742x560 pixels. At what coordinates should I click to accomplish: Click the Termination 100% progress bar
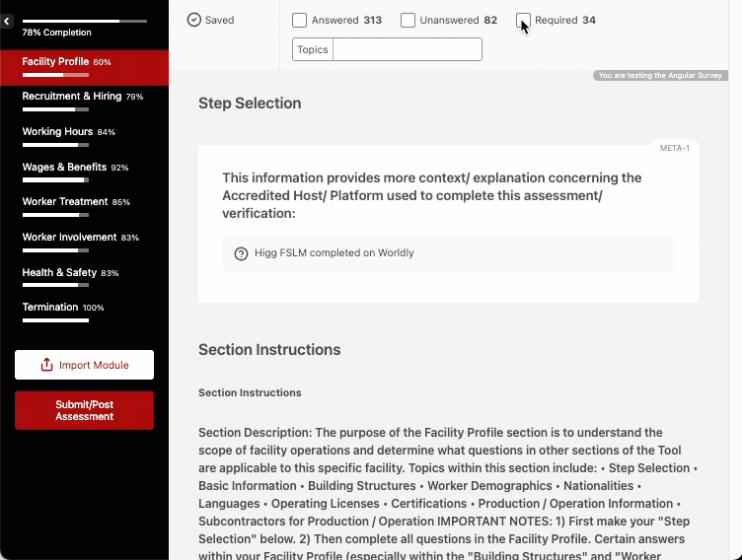click(55, 320)
